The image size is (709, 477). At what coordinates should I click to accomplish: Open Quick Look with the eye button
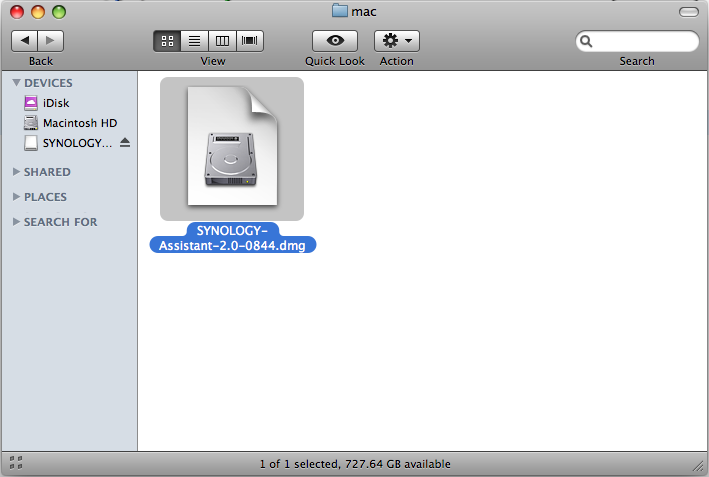(x=335, y=41)
